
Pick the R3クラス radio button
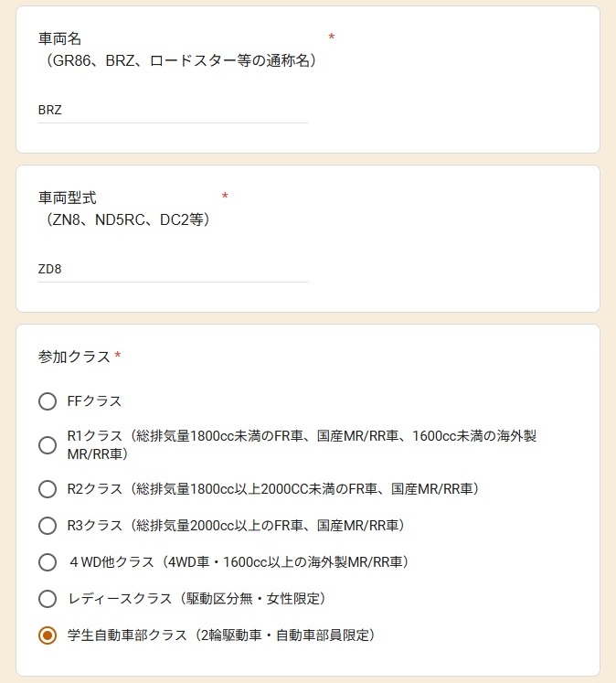click(48, 526)
